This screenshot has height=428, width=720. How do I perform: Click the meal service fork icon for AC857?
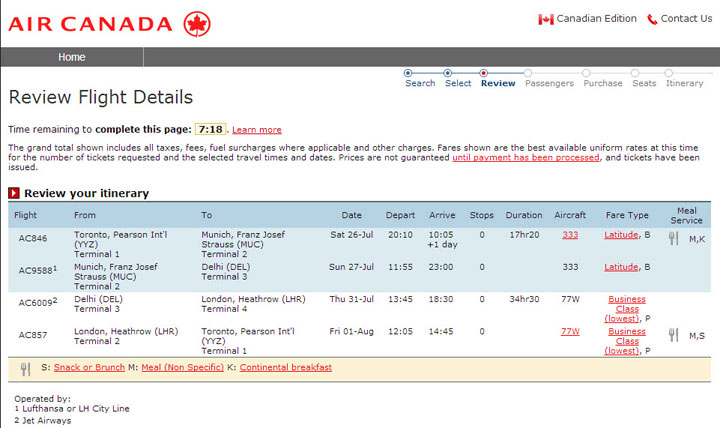(673, 335)
